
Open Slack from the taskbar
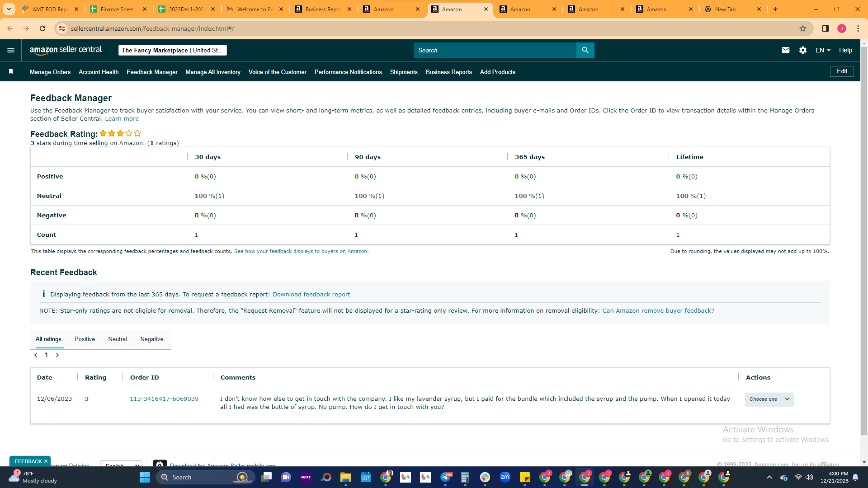click(485, 477)
